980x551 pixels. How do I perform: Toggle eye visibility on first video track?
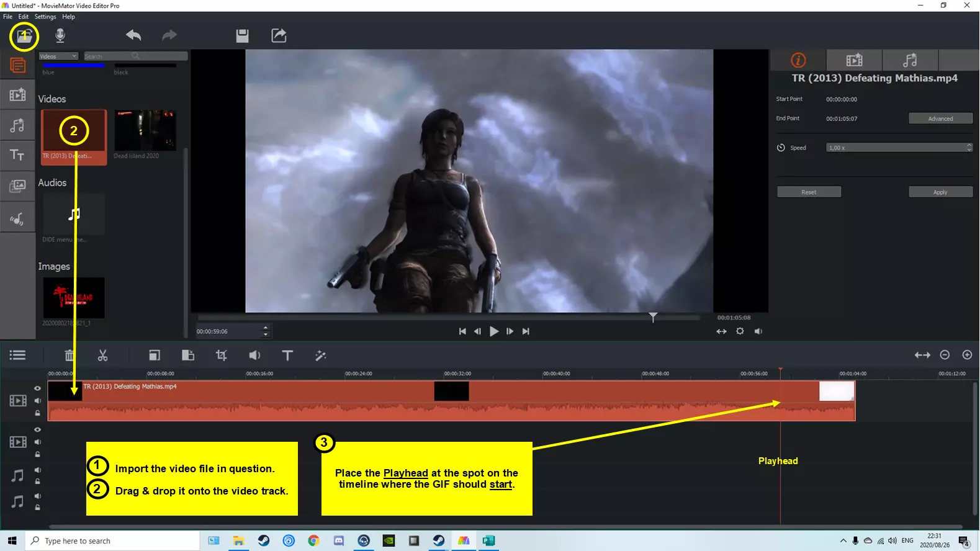click(x=37, y=388)
